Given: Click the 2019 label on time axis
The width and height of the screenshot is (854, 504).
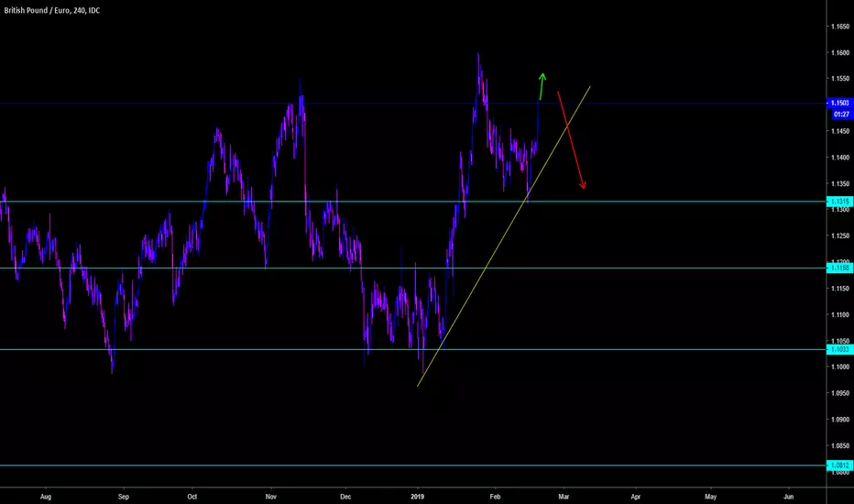Looking at the screenshot, I should point(418,497).
